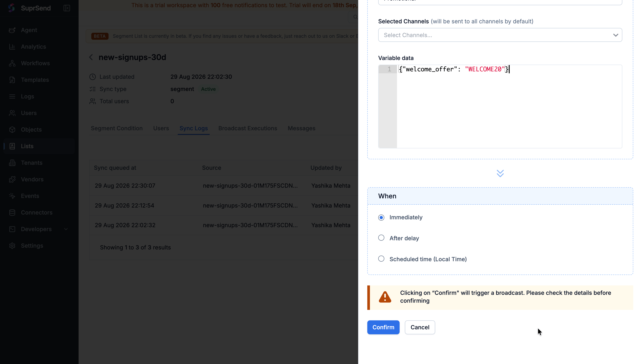Click the Settings gear icon
This screenshot has height=364, width=642.
[12, 246]
